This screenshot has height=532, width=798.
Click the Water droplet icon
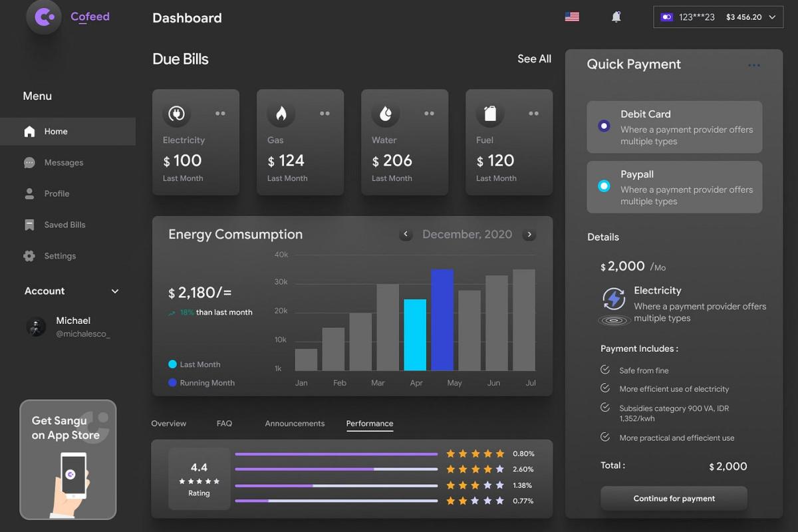pos(385,114)
